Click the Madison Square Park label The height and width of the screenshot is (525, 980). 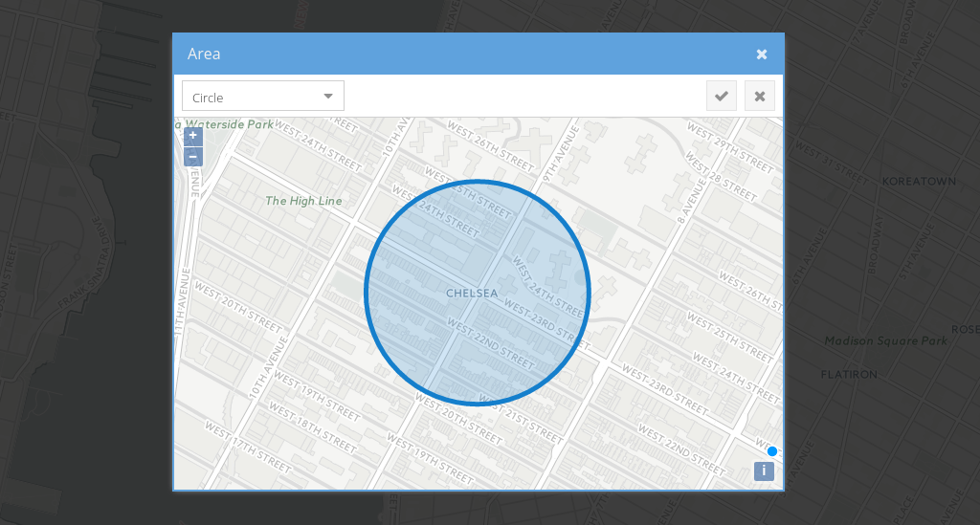click(885, 340)
